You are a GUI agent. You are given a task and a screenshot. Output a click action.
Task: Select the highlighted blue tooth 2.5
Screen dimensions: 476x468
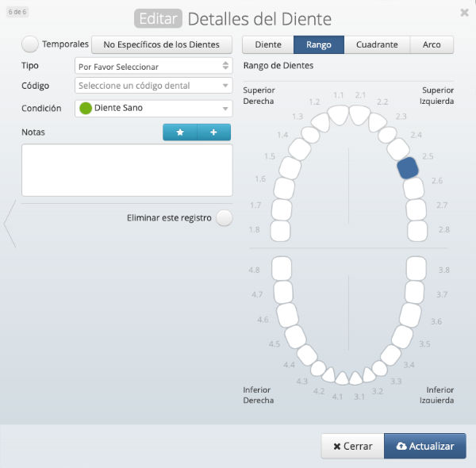(x=407, y=167)
